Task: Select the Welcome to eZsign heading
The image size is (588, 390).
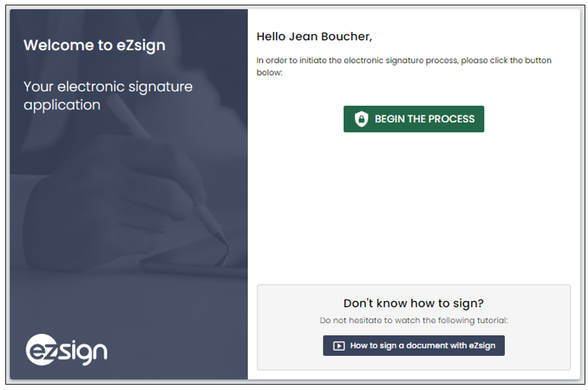Action: (94, 45)
